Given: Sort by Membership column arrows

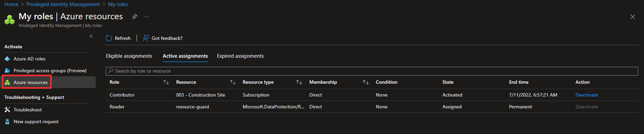Looking at the screenshot, I should [x=366, y=82].
